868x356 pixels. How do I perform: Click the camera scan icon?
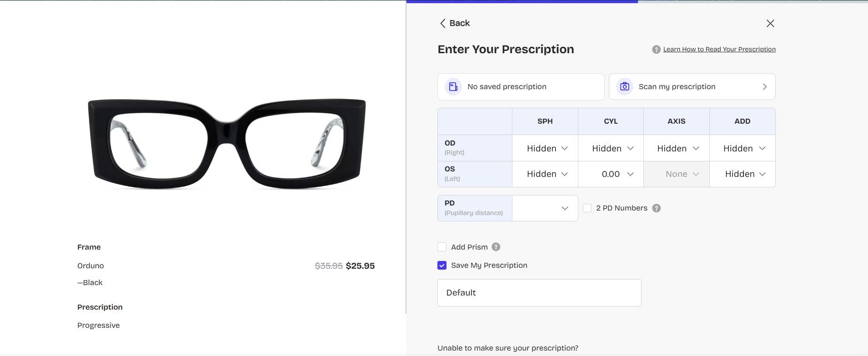625,86
